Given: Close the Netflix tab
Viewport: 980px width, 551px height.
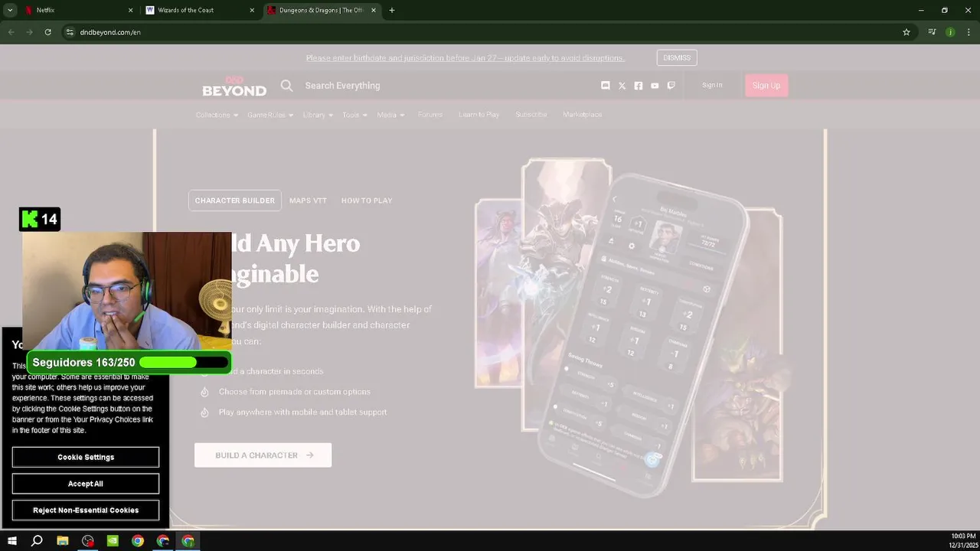Looking at the screenshot, I should (x=130, y=10).
